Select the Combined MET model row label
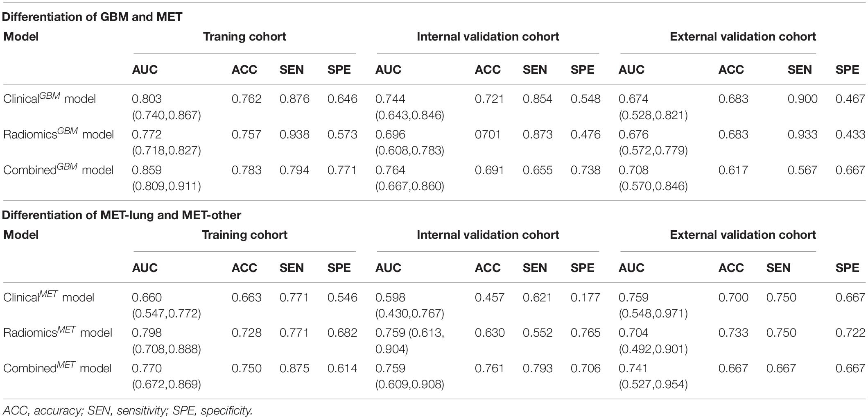 [57, 368]
